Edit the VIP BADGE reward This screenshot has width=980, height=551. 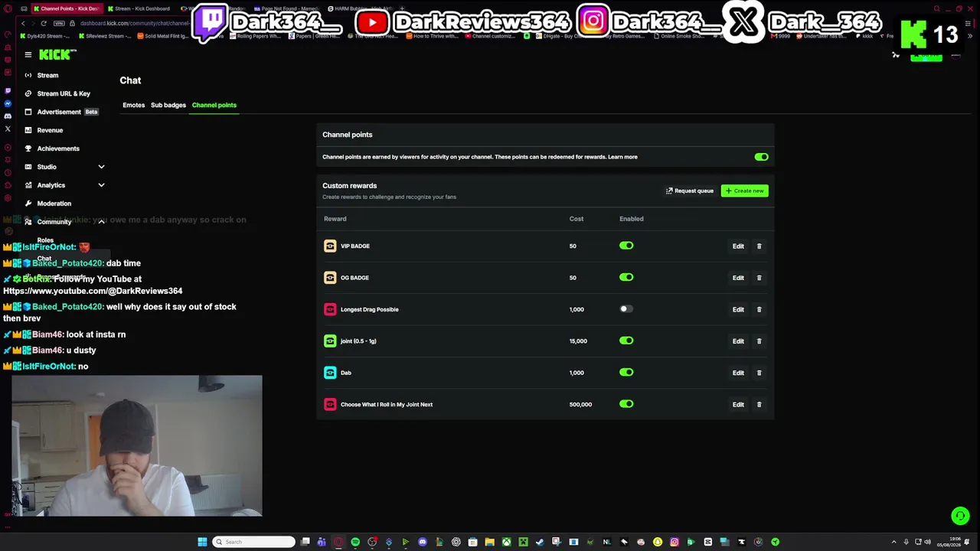[738, 246]
